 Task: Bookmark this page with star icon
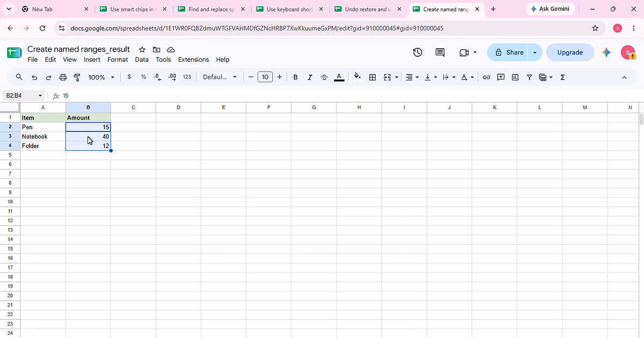click(595, 28)
